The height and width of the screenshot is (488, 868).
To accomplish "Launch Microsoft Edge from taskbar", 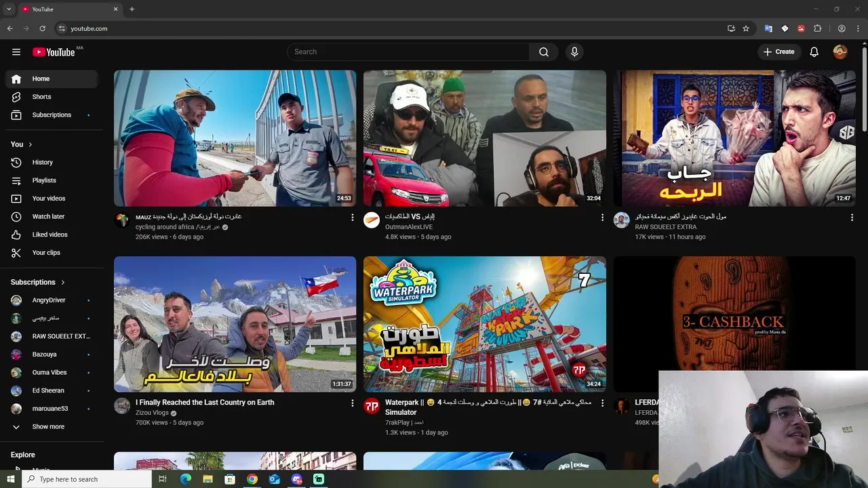I will [x=185, y=479].
